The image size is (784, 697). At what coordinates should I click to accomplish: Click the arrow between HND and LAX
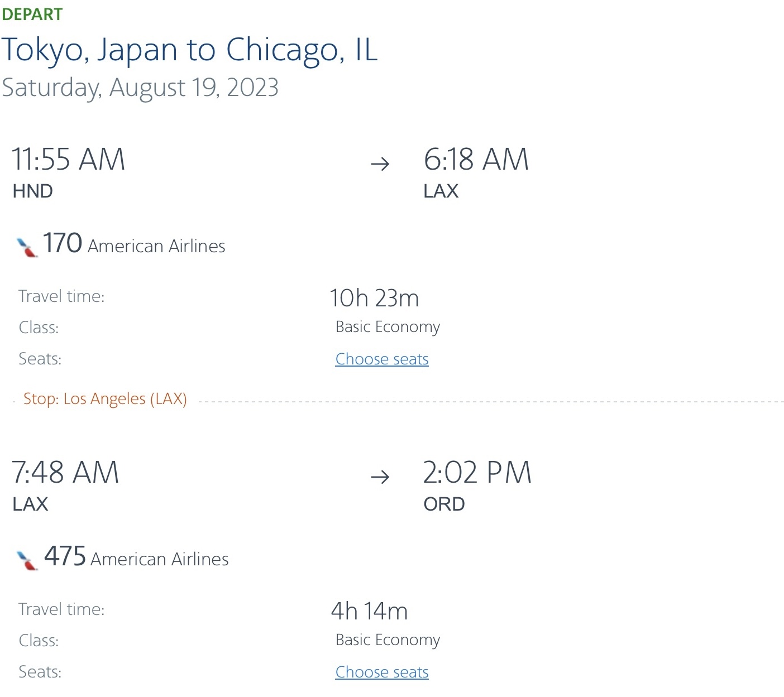pyautogui.click(x=380, y=164)
